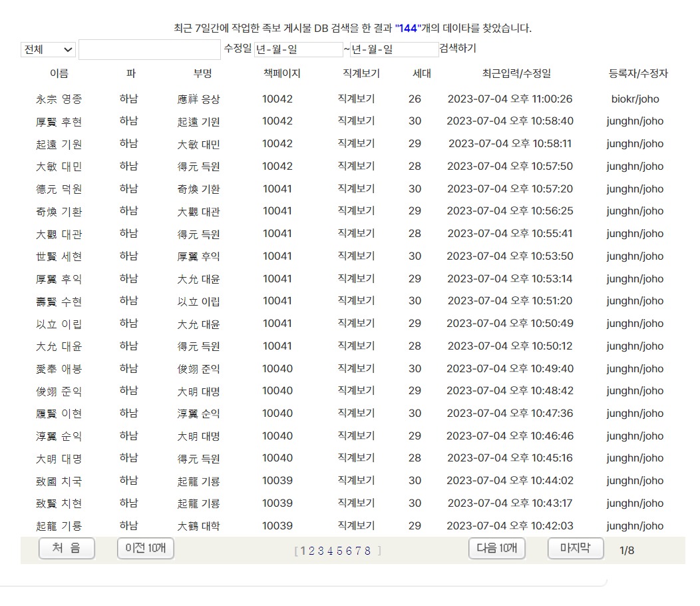Click the 다음 10개 next button
The image size is (700, 606).
coord(496,549)
